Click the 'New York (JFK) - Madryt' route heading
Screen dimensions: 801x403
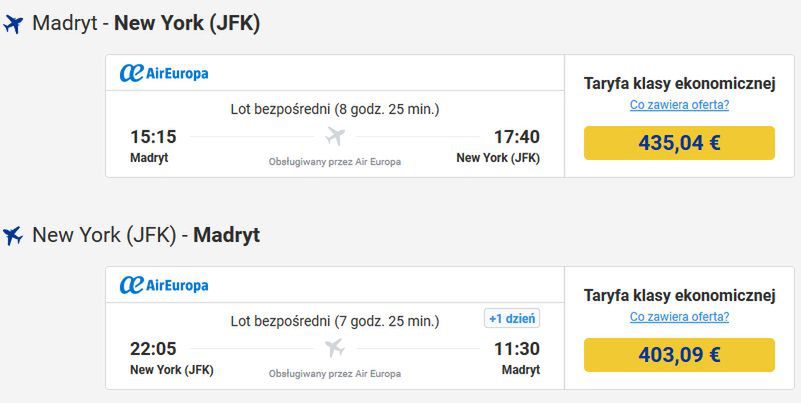click(x=146, y=235)
